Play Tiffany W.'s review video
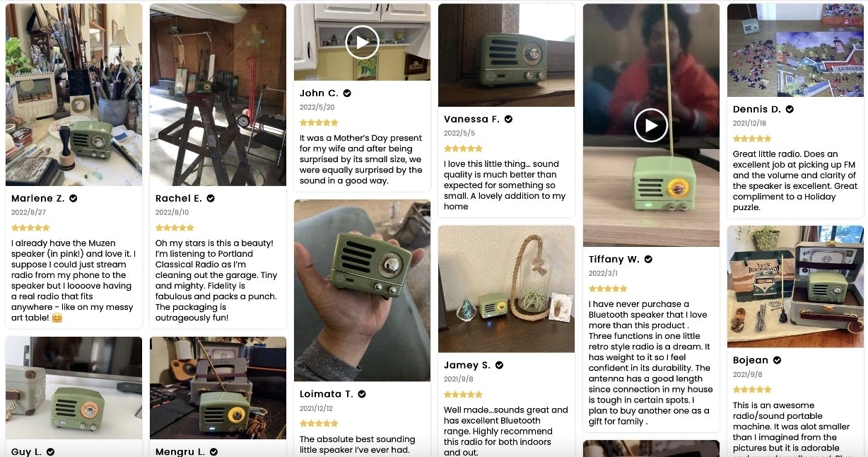 (650, 126)
